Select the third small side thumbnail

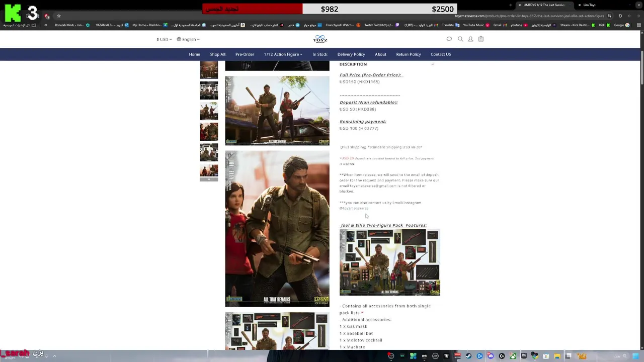pos(209,111)
